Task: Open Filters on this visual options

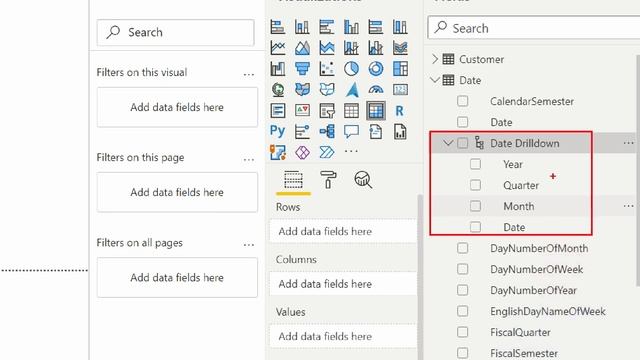Action: click(249, 75)
